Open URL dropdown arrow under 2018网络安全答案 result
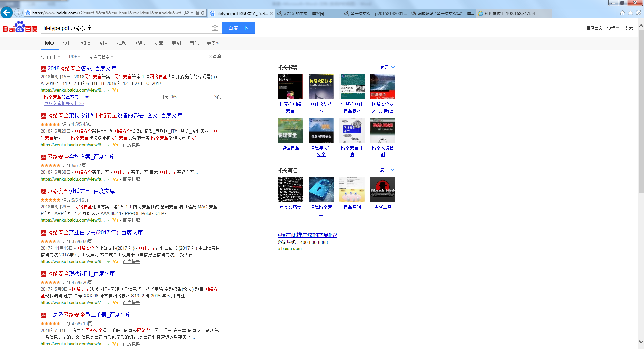 tap(108, 90)
